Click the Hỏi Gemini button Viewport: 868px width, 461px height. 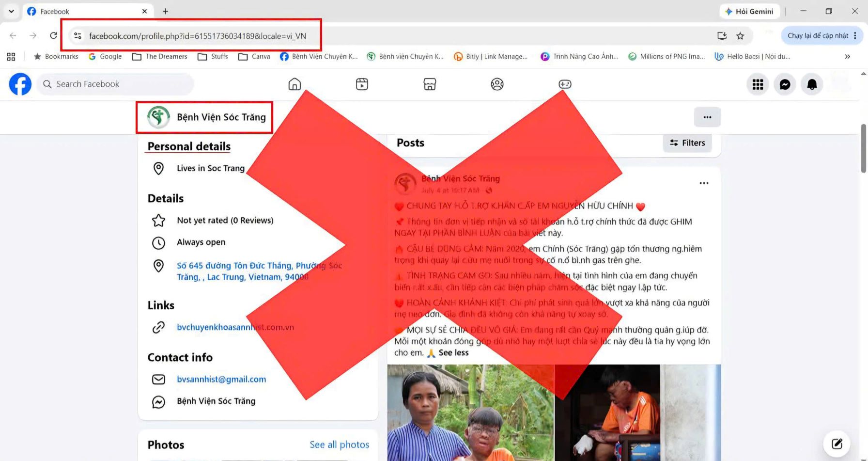point(749,11)
